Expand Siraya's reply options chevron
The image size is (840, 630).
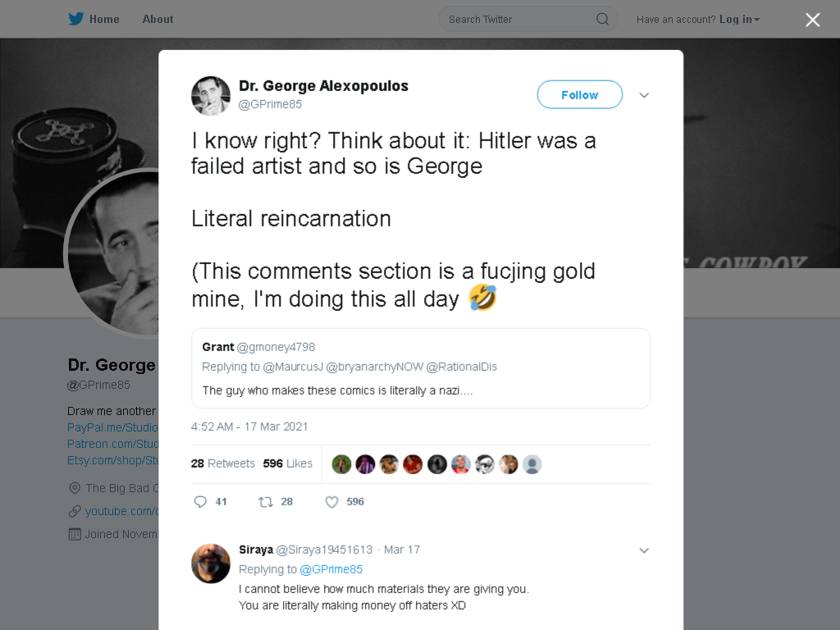(x=644, y=550)
